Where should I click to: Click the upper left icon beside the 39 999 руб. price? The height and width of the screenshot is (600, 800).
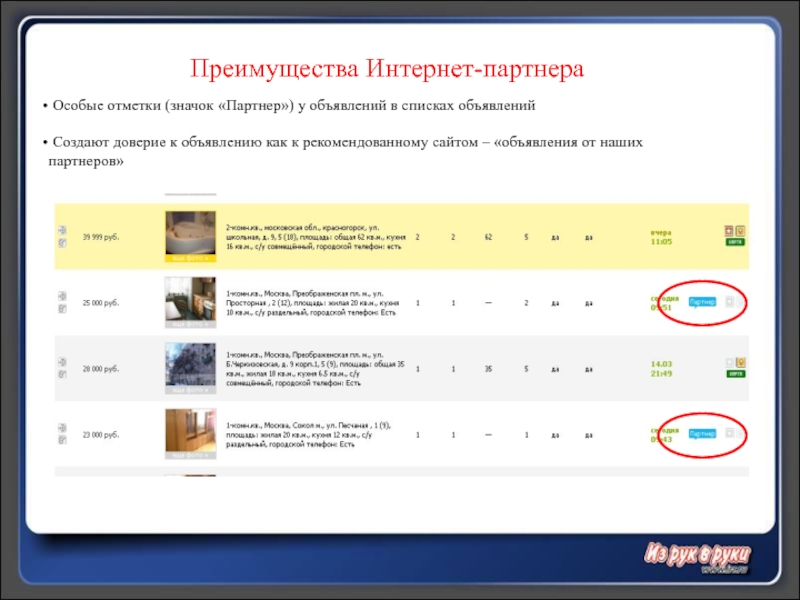click(x=61, y=229)
